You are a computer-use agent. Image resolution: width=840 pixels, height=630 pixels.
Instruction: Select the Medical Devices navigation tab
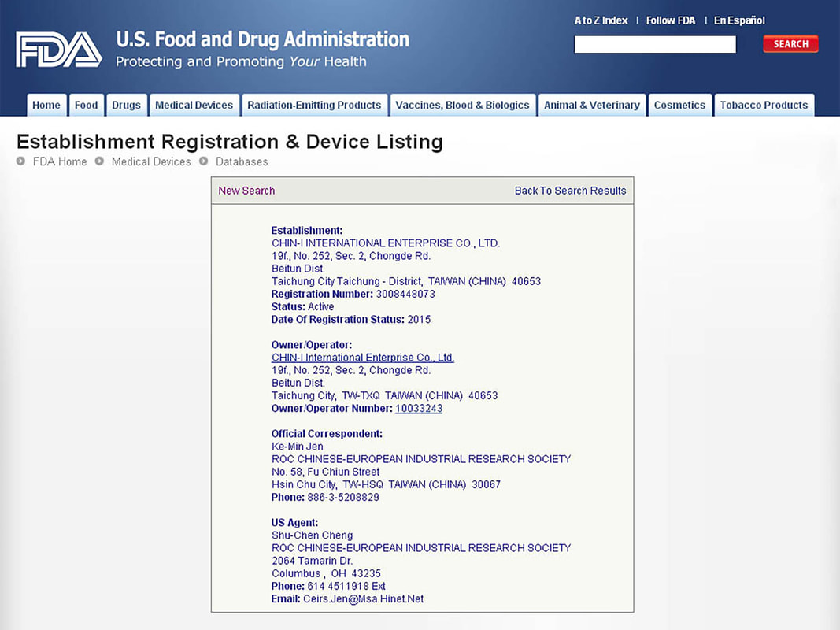pos(194,105)
